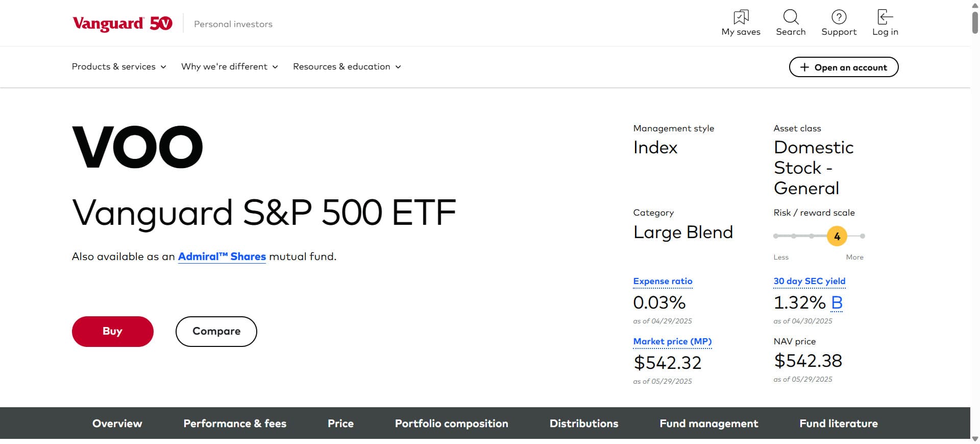Select the Distributions tab
The width and height of the screenshot is (980, 444).
(x=584, y=424)
